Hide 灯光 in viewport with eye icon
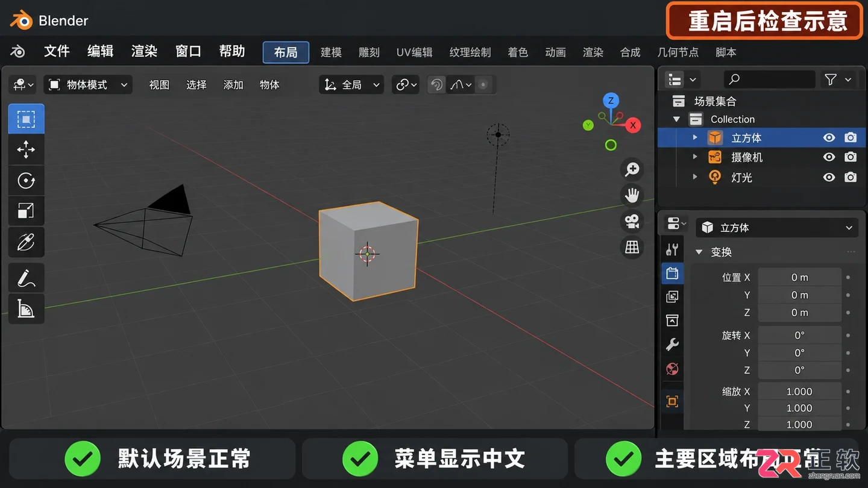The image size is (868, 488). (829, 177)
